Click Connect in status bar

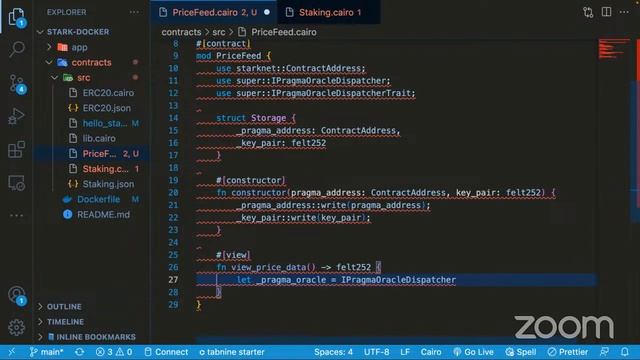(166, 352)
